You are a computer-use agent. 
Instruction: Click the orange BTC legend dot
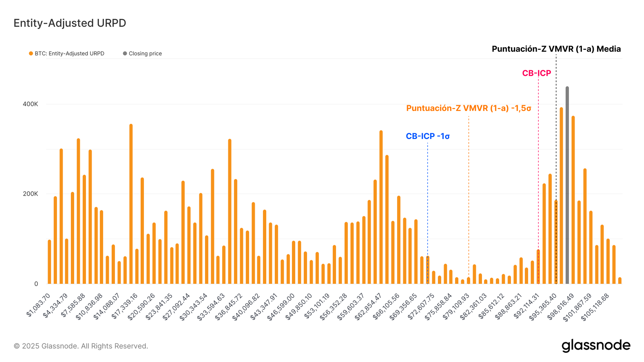coord(31,53)
